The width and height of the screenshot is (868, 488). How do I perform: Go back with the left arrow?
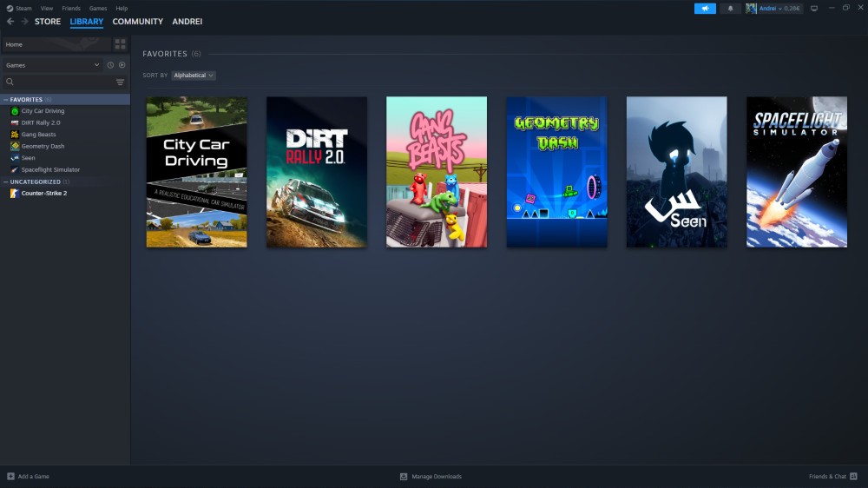10,22
